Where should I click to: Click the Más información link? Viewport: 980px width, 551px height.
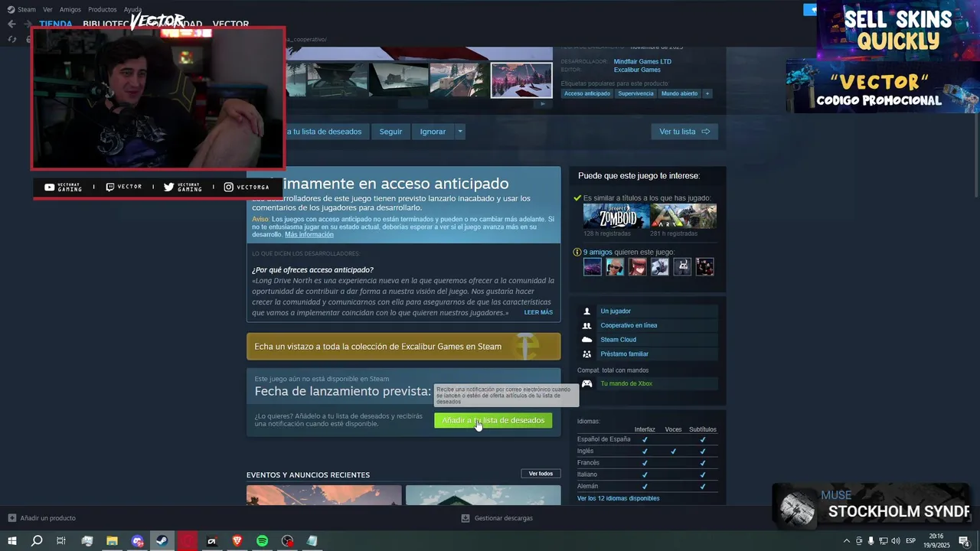309,234
